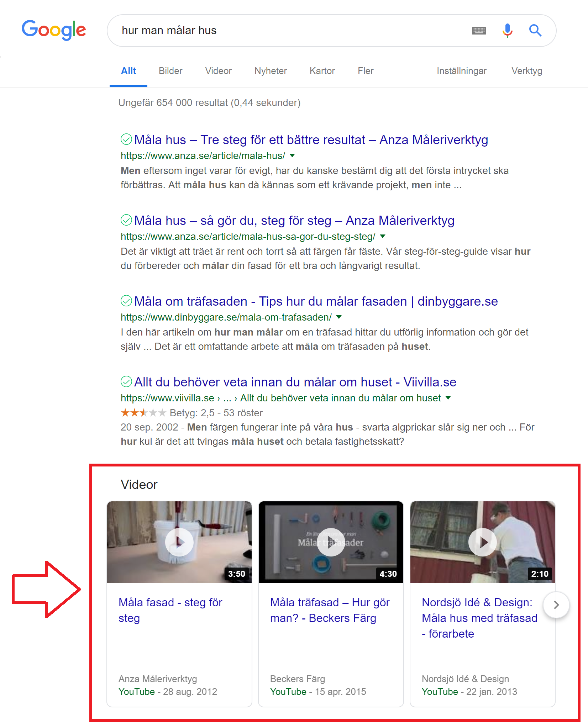Open 'Måla hus – så gör du' result link
The width and height of the screenshot is (588, 728).
point(294,221)
